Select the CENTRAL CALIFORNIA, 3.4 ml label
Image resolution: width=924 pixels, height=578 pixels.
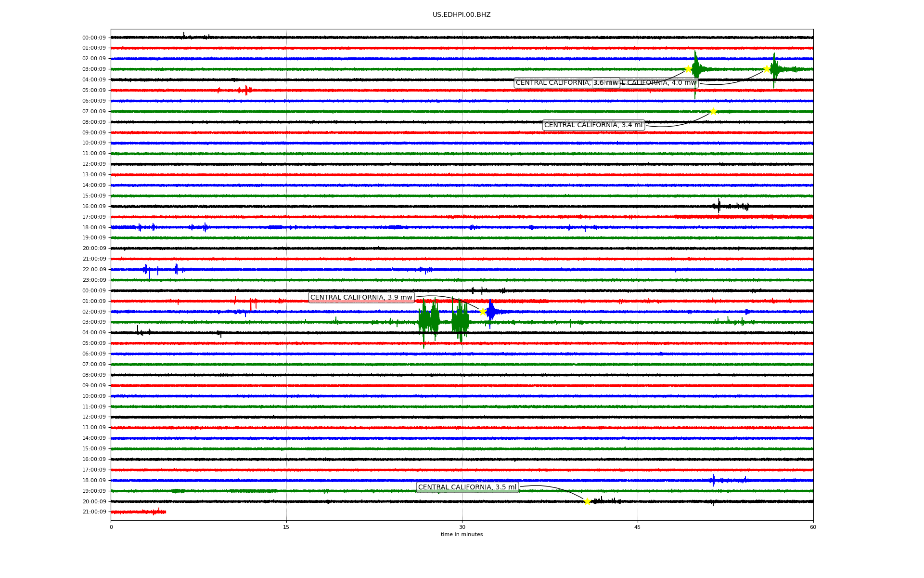[x=593, y=125]
